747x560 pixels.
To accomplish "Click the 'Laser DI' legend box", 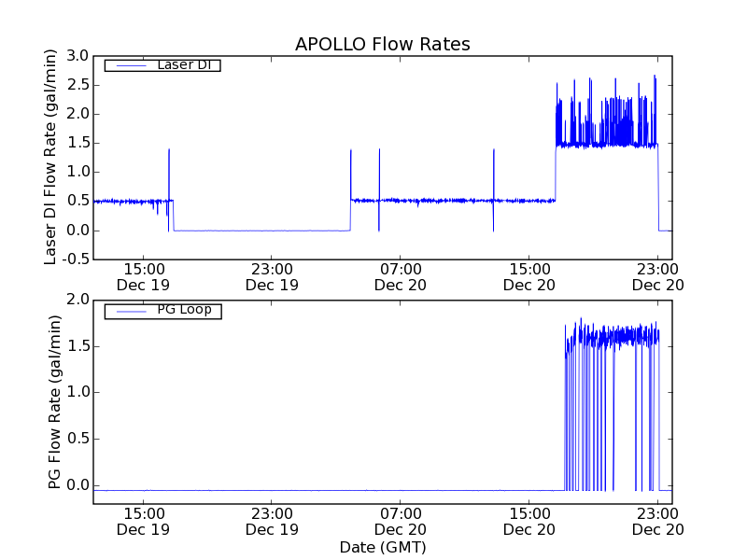I will [x=162, y=64].
